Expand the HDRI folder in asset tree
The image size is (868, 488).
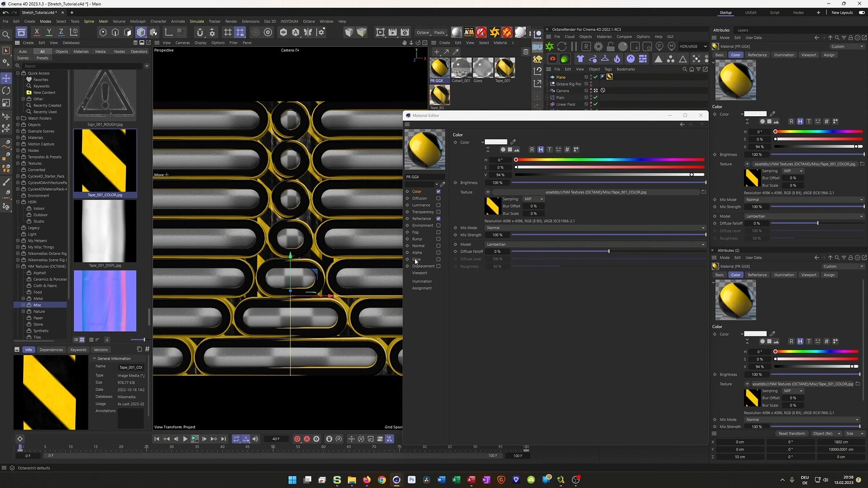(x=18, y=202)
